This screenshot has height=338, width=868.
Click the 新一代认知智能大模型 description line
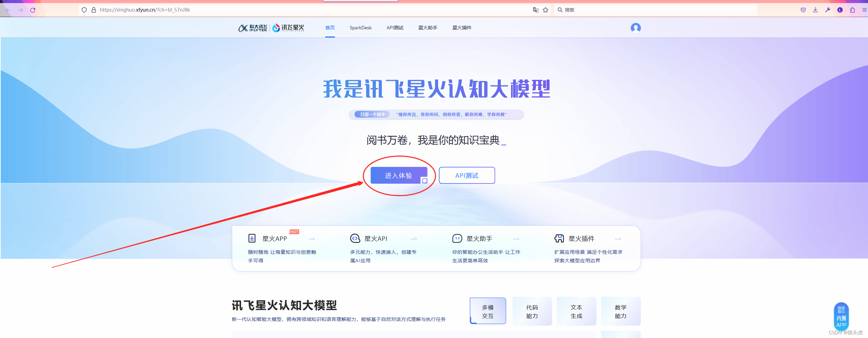(339, 319)
